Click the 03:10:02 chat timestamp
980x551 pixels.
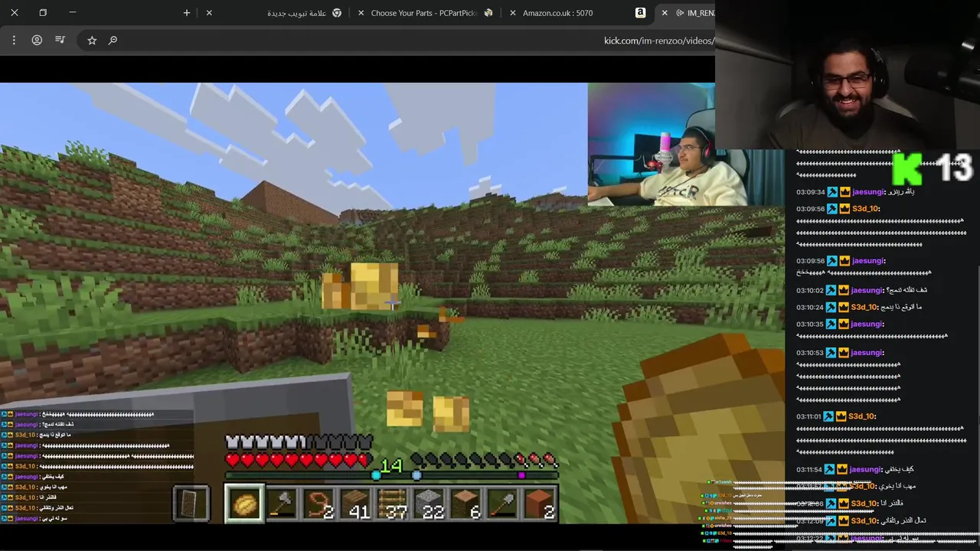[809, 290]
